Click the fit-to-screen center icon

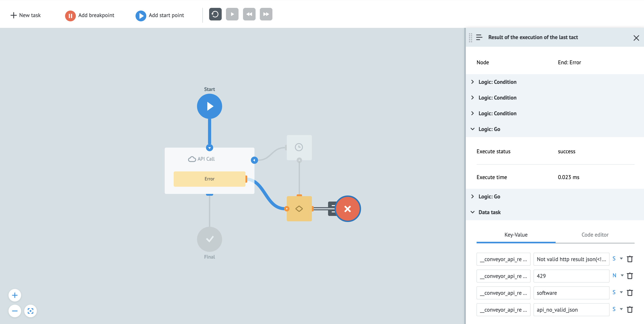[x=31, y=311]
